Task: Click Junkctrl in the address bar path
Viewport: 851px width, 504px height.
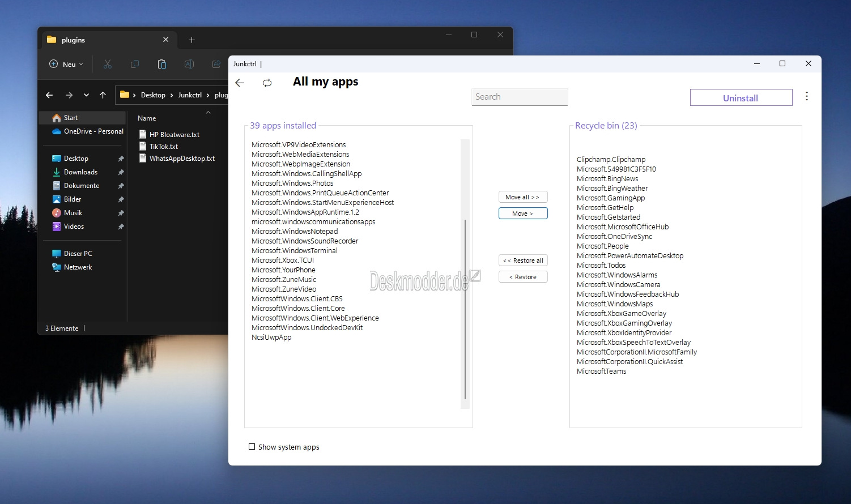Action: 190,95
